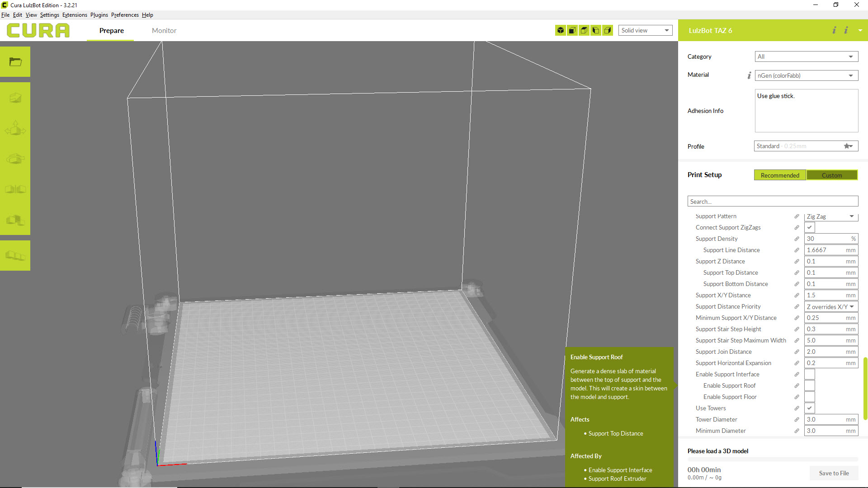Enable Support Interface checkbox

pos(810,374)
